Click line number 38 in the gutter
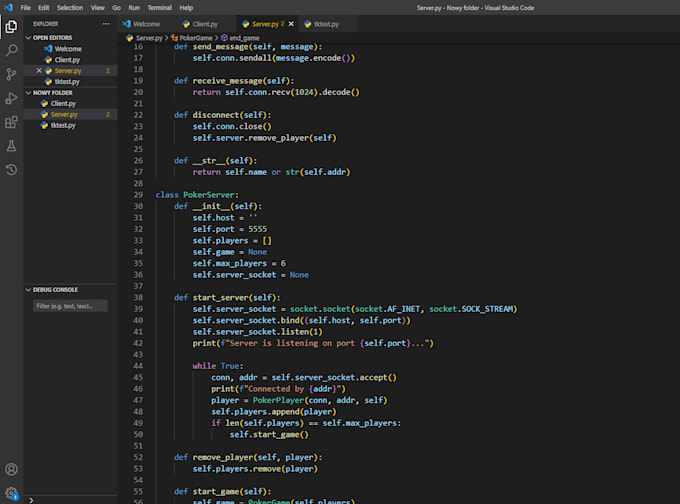The image size is (680, 504). [138, 298]
